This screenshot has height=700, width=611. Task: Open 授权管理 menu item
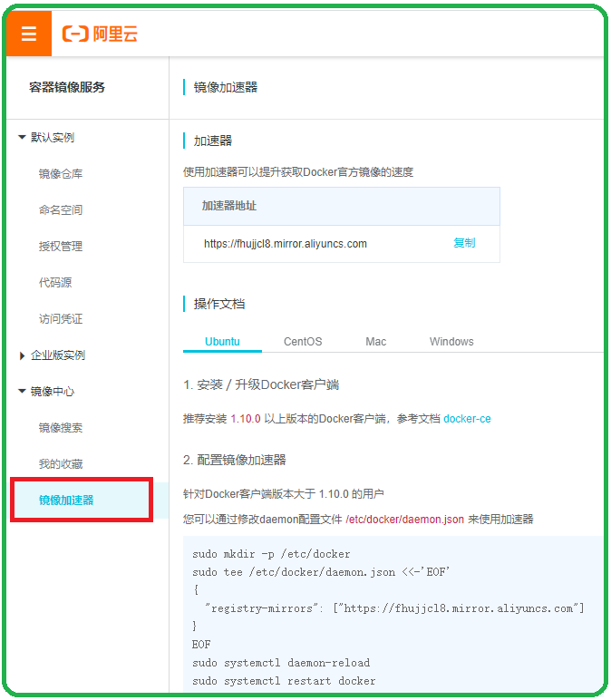point(61,246)
